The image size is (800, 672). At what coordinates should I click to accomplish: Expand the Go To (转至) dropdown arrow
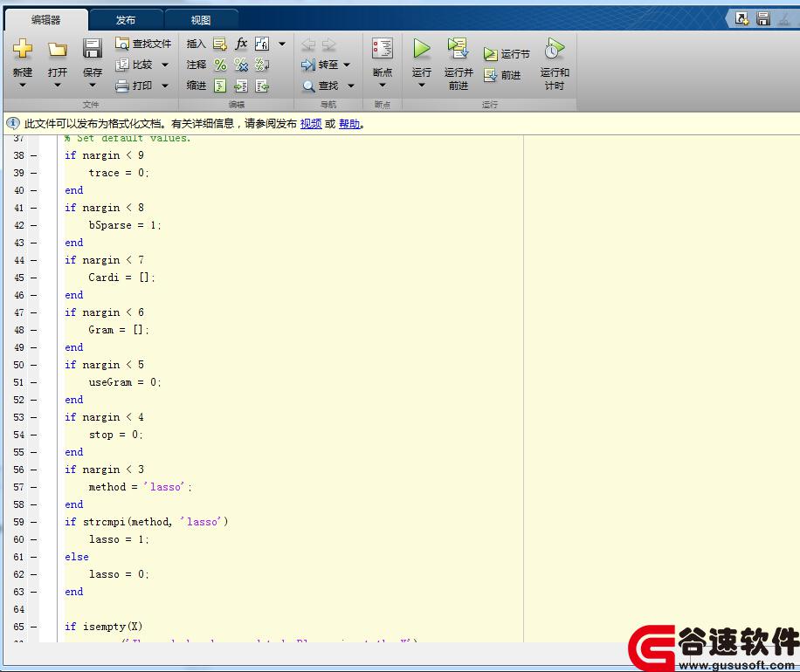347,65
